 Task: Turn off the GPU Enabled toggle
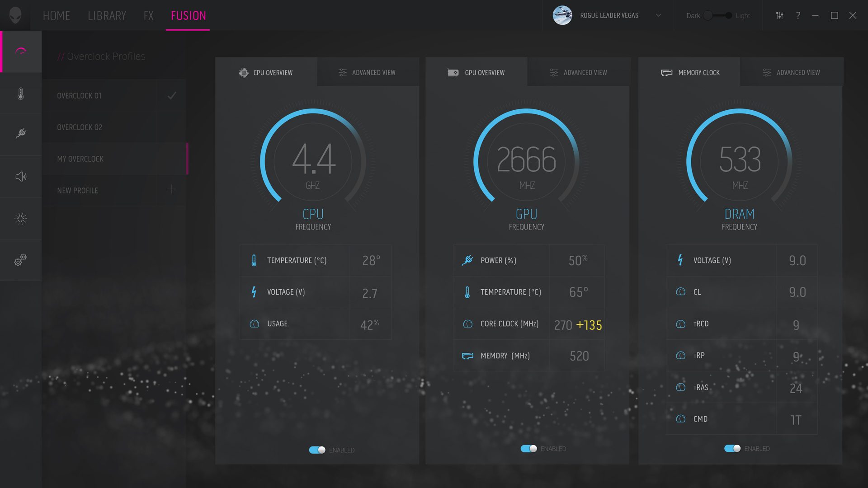click(528, 449)
